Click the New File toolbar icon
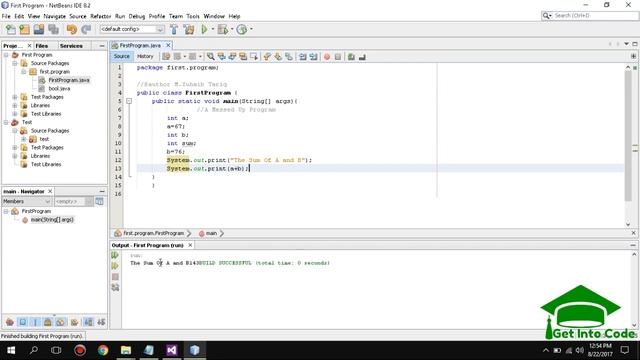Image resolution: width=640 pixels, height=360 pixels. (x=11, y=29)
